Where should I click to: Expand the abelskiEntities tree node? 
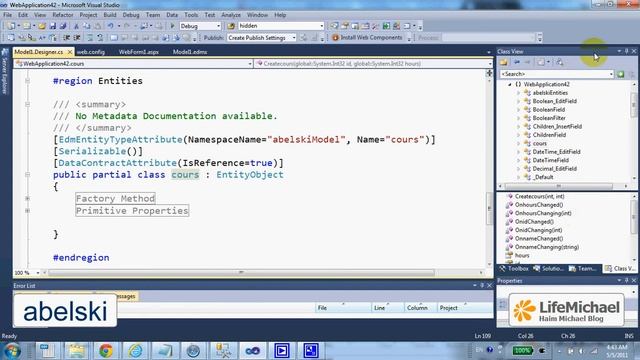click(x=519, y=93)
